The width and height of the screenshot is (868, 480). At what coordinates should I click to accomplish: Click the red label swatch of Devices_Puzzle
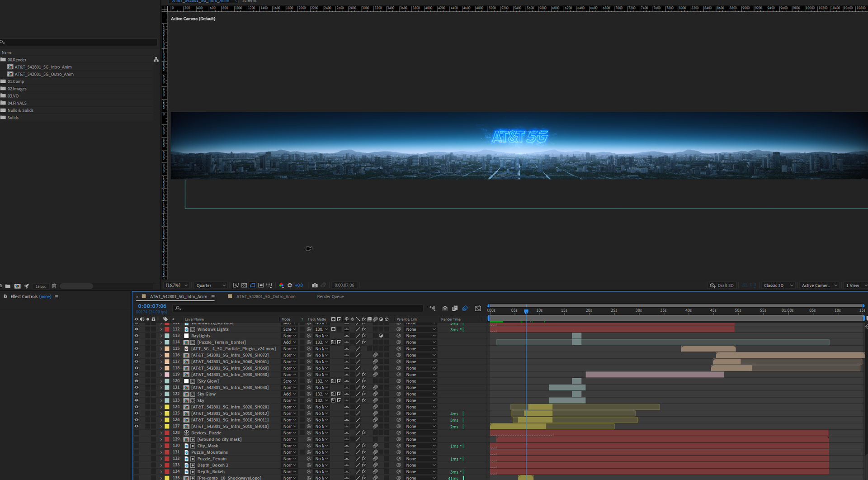167,433
